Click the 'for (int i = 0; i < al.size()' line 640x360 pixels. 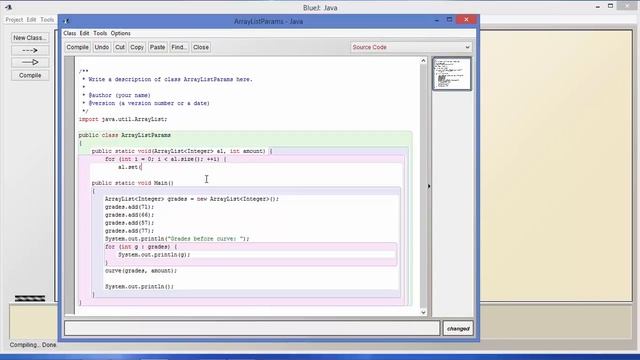point(165,159)
